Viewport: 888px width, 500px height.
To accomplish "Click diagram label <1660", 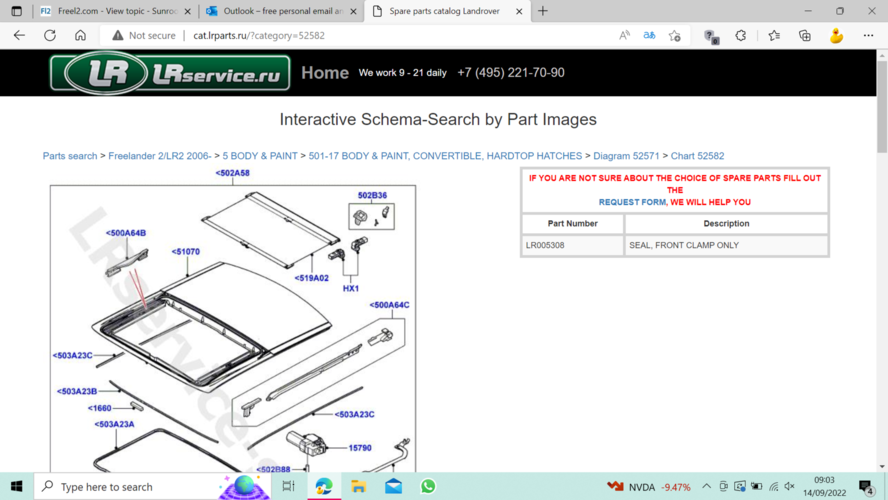I will (x=99, y=408).
